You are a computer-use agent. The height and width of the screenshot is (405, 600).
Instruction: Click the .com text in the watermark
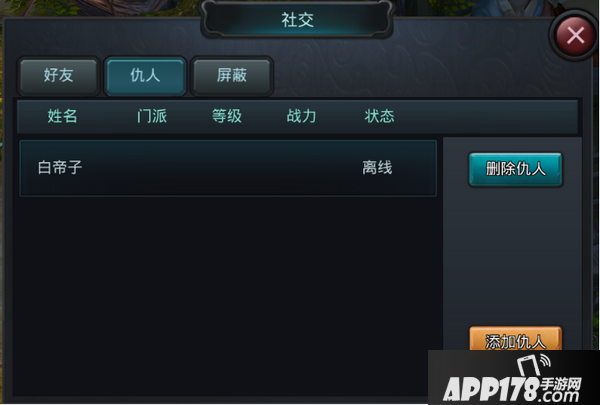click(x=559, y=395)
